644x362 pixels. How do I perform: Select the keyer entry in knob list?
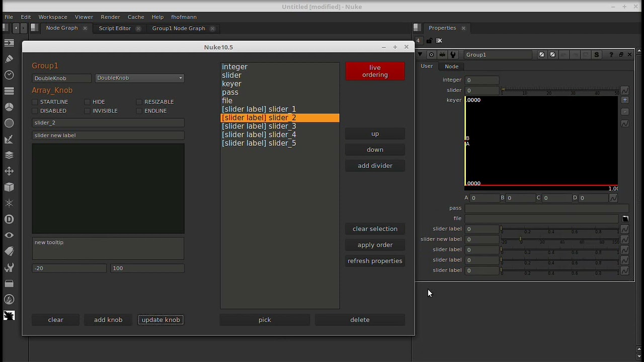coord(280,83)
